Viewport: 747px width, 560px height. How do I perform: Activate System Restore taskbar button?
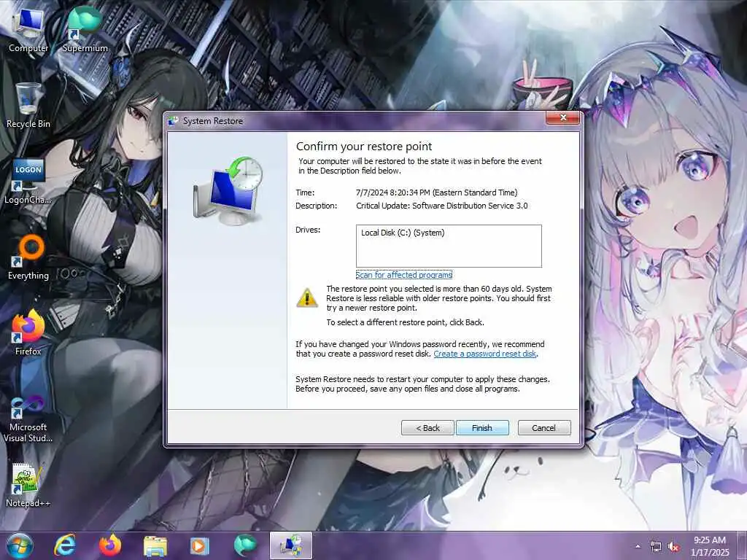pyautogui.click(x=290, y=545)
